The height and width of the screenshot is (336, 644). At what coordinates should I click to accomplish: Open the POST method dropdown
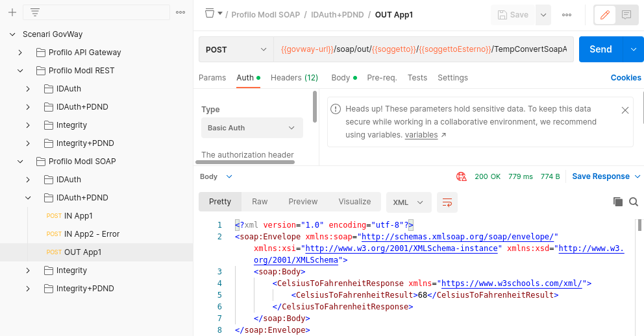(x=236, y=50)
